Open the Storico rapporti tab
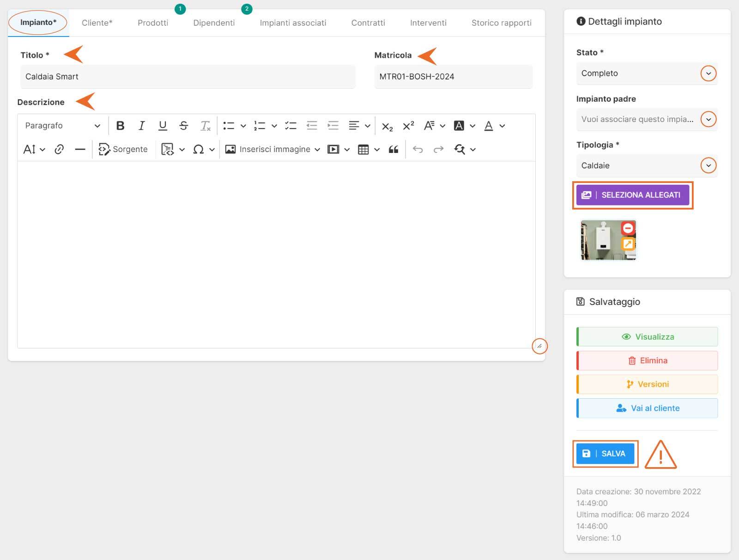 coord(501,23)
